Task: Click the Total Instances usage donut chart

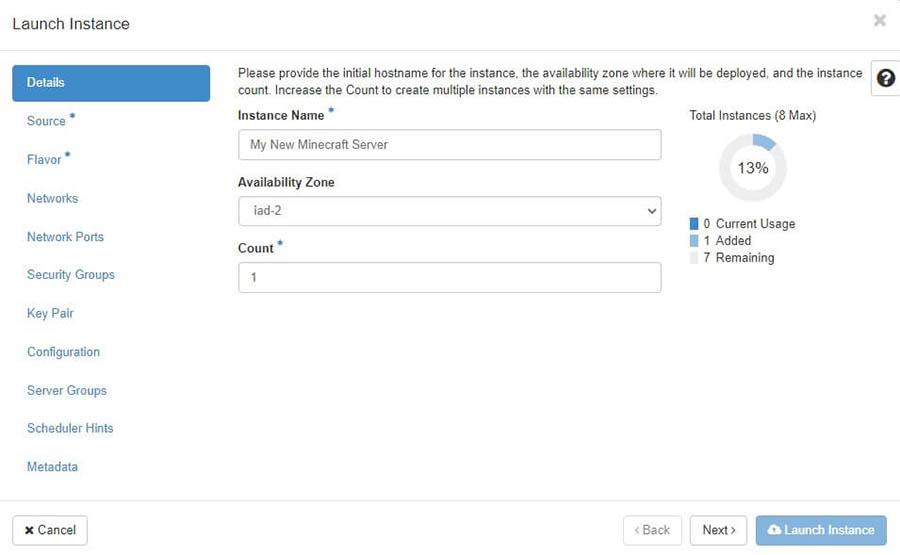Action: click(x=753, y=168)
